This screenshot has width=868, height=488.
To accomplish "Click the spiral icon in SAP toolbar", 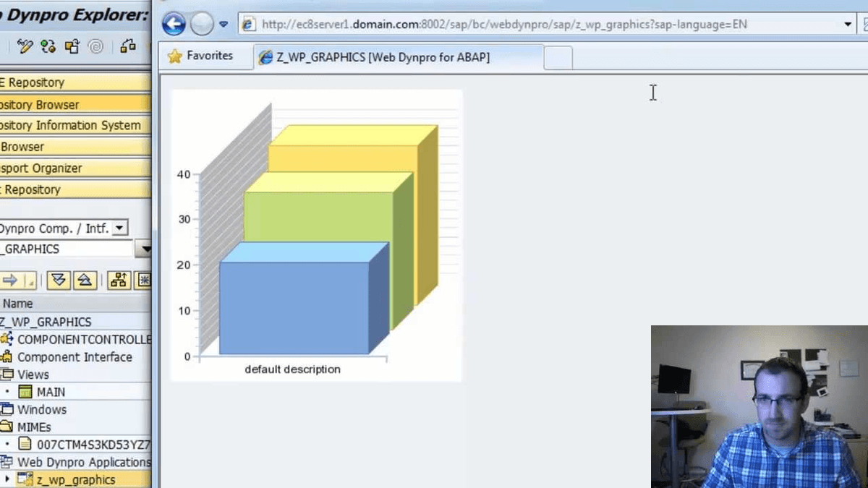I will (x=95, y=47).
